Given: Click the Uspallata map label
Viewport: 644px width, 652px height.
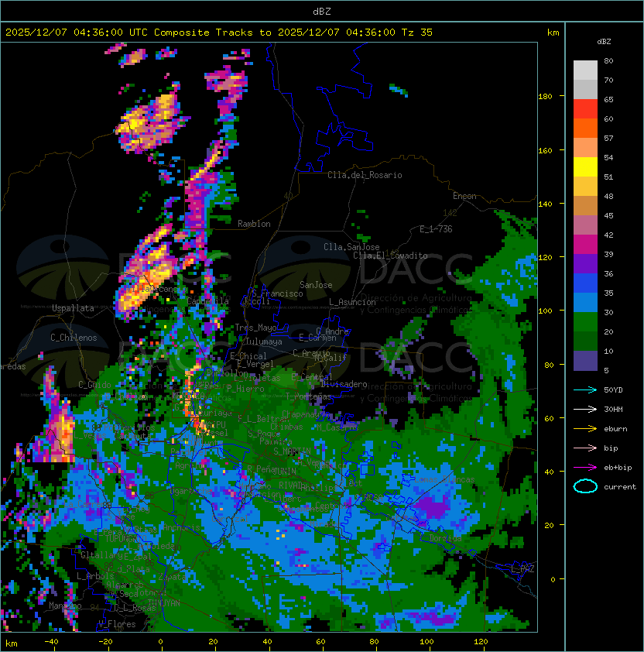Looking at the screenshot, I should click(x=73, y=308).
